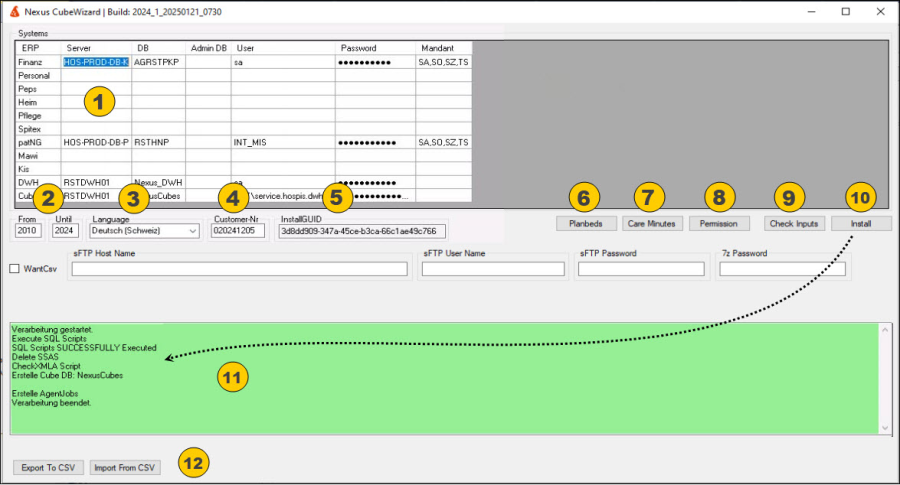Select the patNG server cell HOS-PROD-DB-P
900x485 pixels.
click(x=96, y=142)
